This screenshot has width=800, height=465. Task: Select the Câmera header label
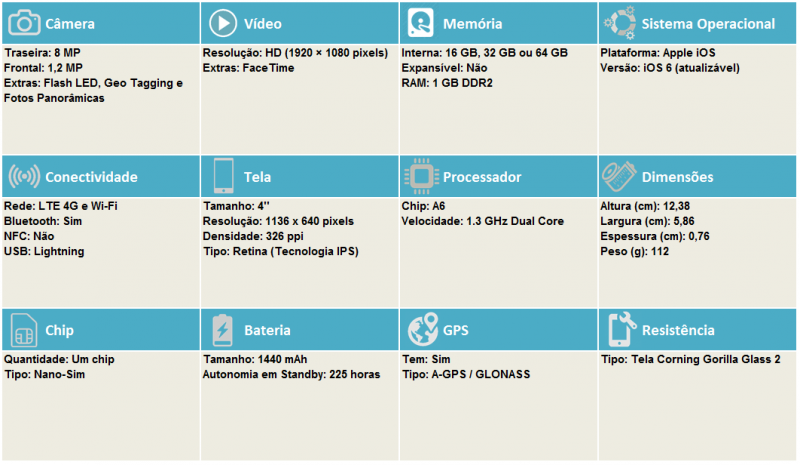pyautogui.click(x=70, y=24)
